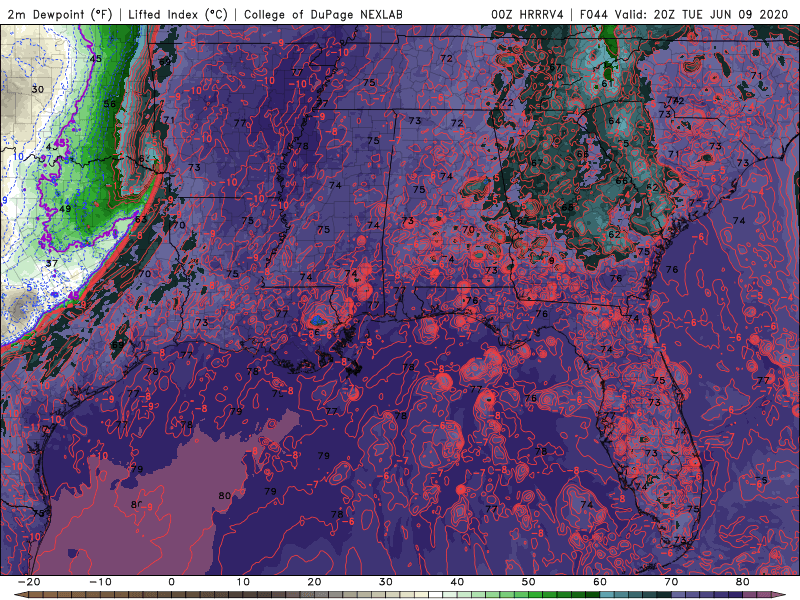Click the 30 label on the color scale
Viewport: 800px width, 600px height.
386,582
